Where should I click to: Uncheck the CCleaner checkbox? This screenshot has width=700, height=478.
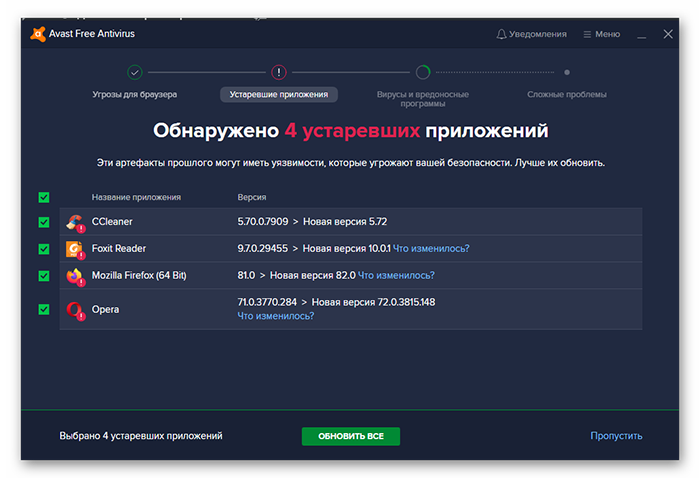pyautogui.click(x=44, y=222)
